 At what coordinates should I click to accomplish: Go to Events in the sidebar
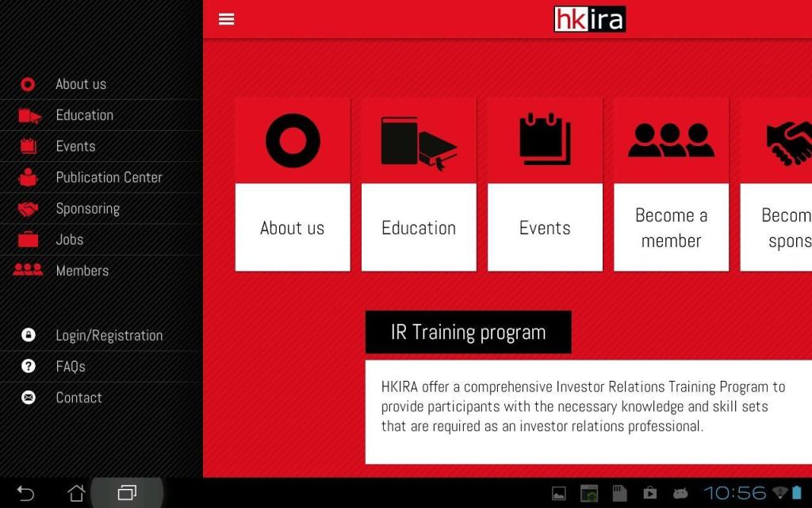point(75,146)
